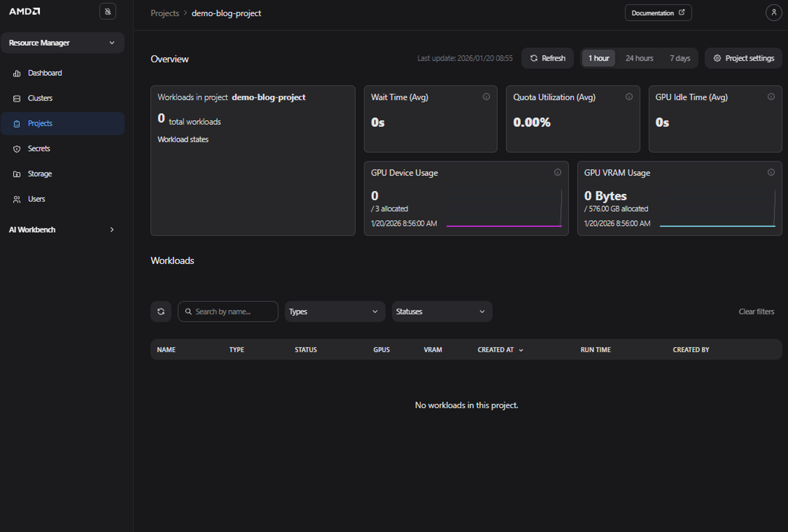Click the workloads table refresh icon
The width and height of the screenshot is (788, 532).
tap(161, 312)
